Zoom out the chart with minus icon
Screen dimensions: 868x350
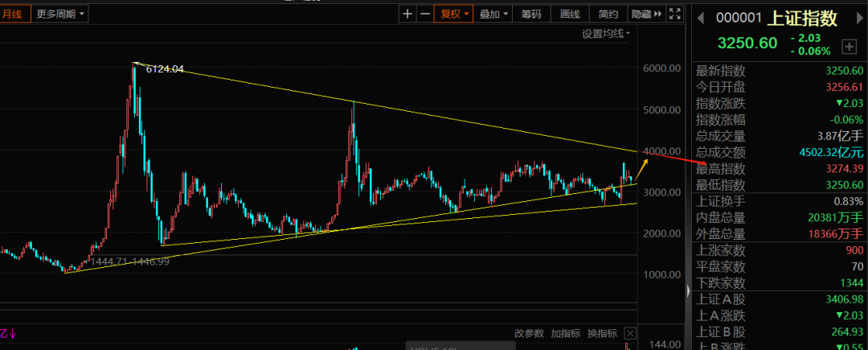point(424,14)
